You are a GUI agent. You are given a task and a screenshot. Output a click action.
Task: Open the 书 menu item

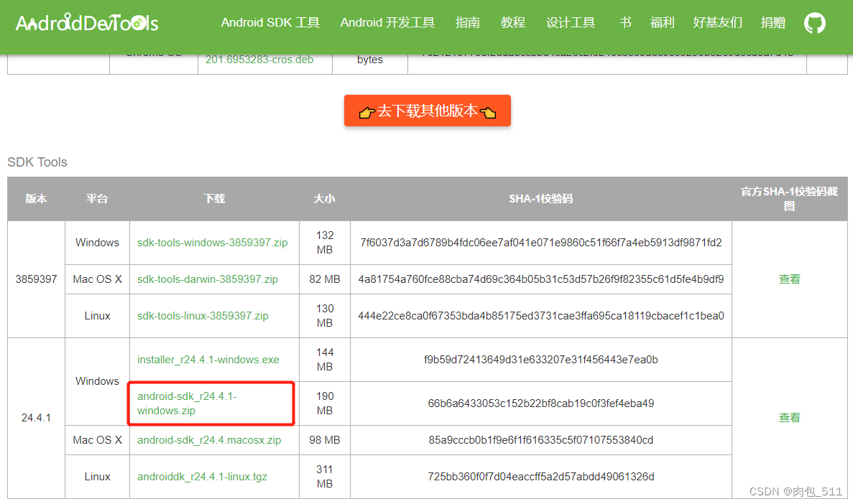point(625,23)
